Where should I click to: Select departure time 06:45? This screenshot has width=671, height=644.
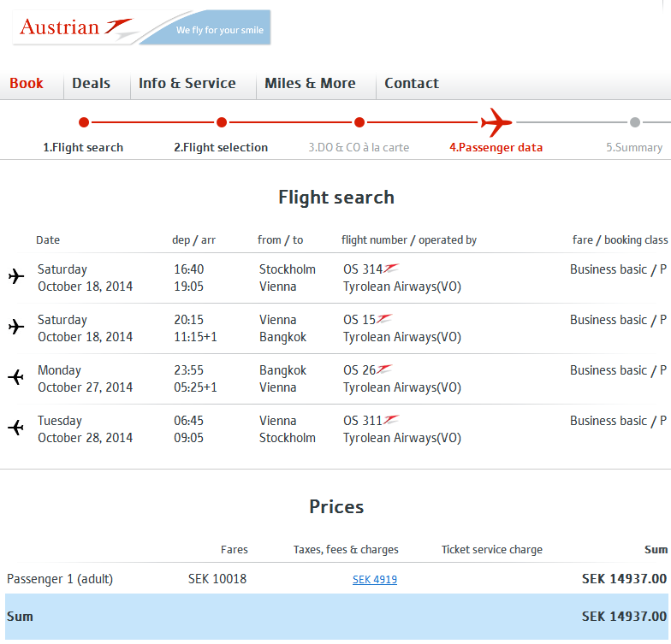[188, 421]
